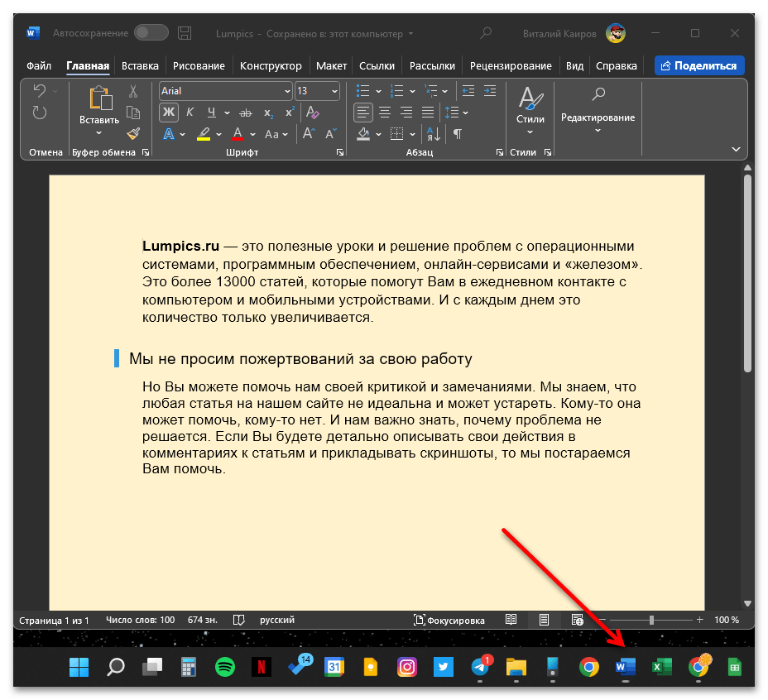This screenshot has height=700, width=768.
Task: Open Excel from the Windows taskbar
Action: [x=660, y=667]
